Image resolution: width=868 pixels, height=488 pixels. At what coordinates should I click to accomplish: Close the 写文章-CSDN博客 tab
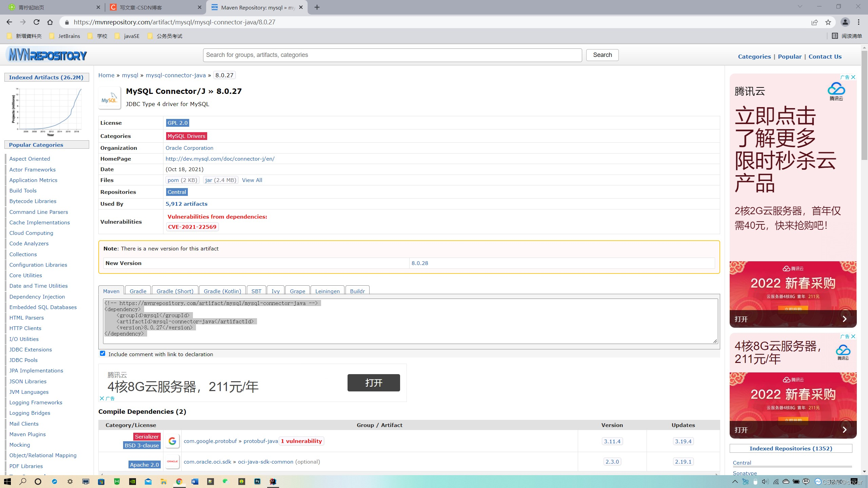(x=199, y=7)
